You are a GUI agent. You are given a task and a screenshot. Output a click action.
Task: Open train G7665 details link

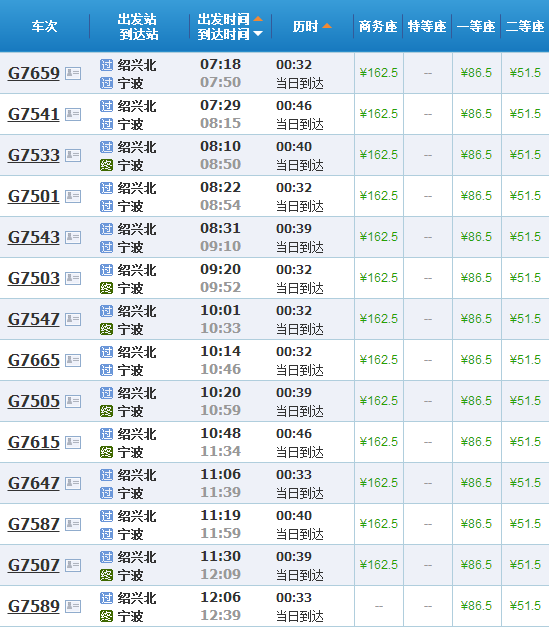pos(34,360)
